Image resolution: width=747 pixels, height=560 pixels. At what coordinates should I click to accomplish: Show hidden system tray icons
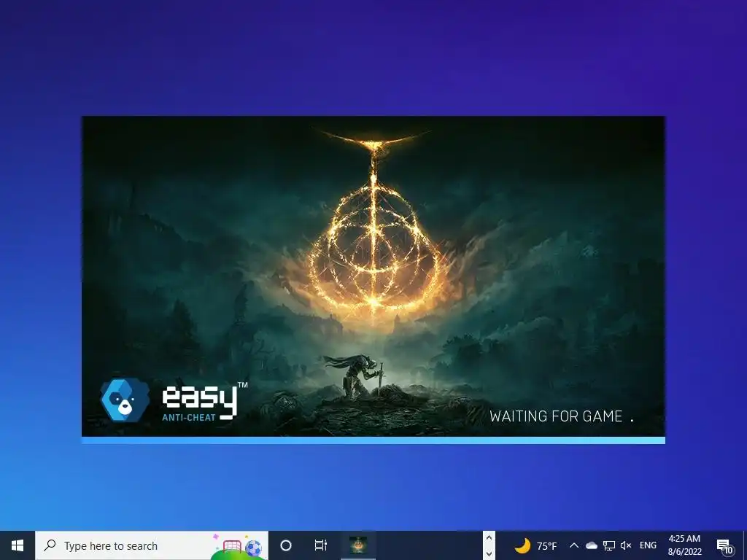pos(574,545)
